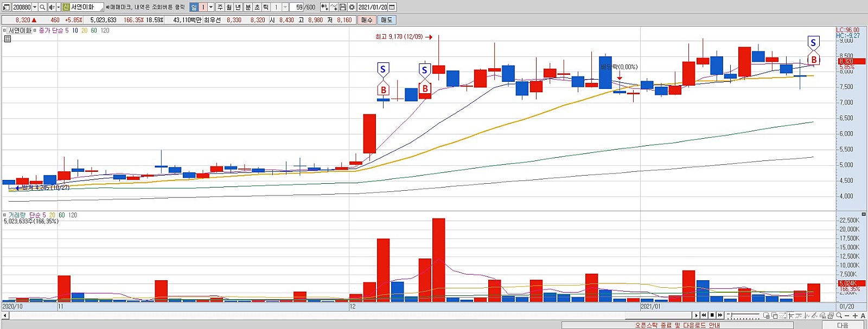Switch to 년 yearly chart
The width and height of the screenshot is (868, 329).
(x=238, y=7)
